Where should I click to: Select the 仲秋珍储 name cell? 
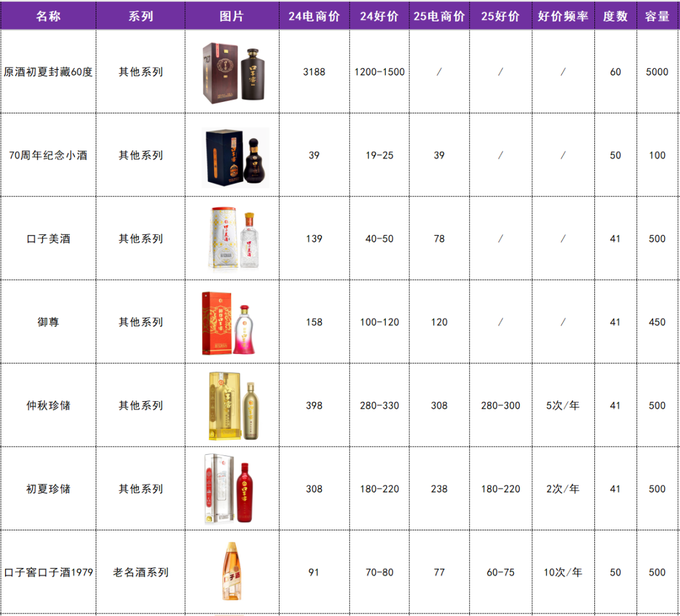pyautogui.click(x=48, y=405)
